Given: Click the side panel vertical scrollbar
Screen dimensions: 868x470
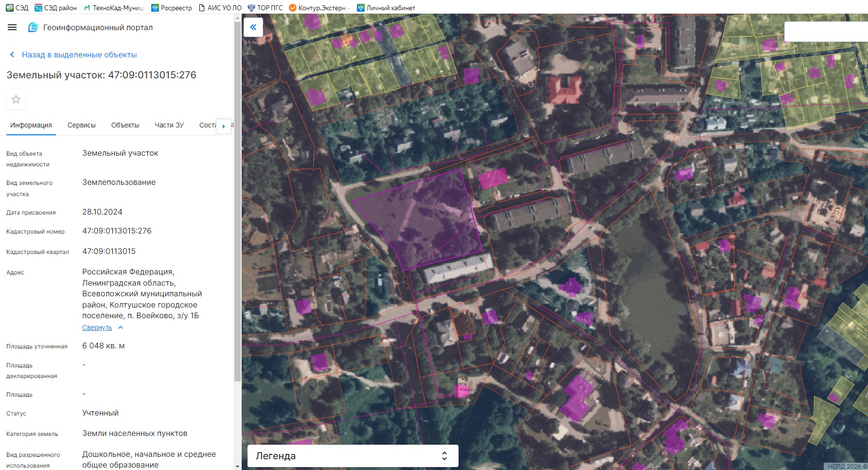Looking at the screenshot, I should pos(237,199).
